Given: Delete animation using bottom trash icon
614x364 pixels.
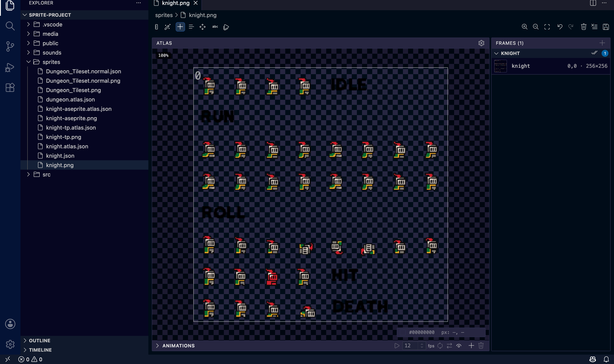Looking at the screenshot, I should click(481, 346).
